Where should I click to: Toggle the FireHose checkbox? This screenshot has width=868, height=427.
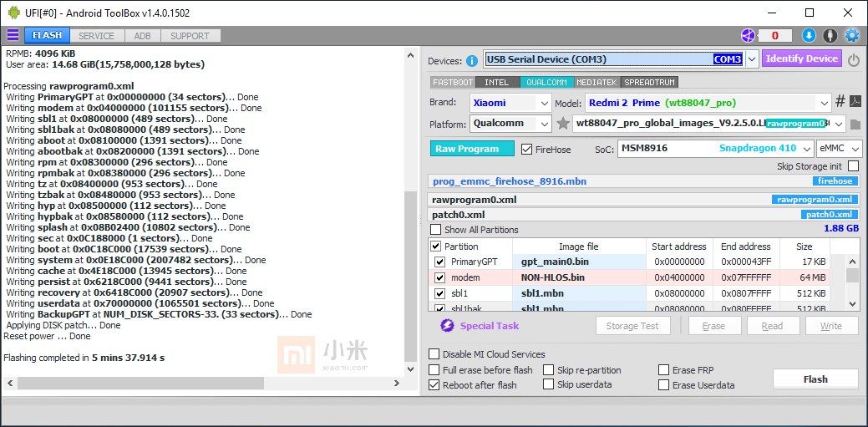pyautogui.click(x=526, y=149)
